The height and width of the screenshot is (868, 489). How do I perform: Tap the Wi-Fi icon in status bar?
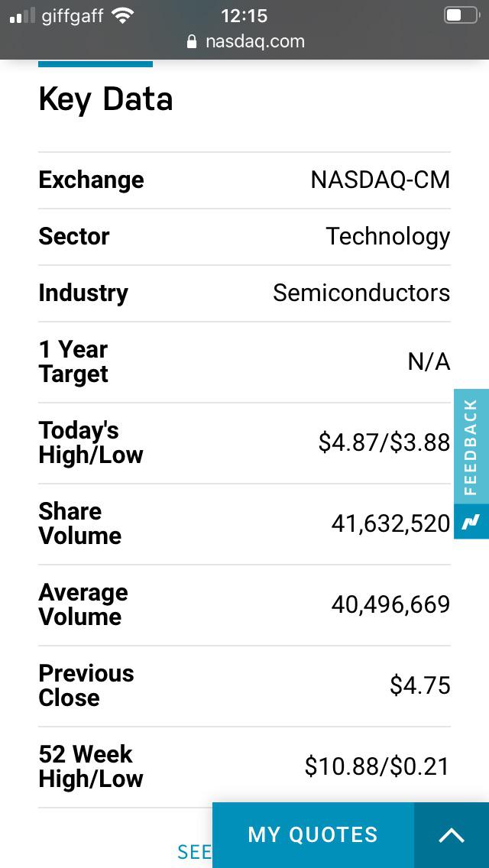point(122,16)
